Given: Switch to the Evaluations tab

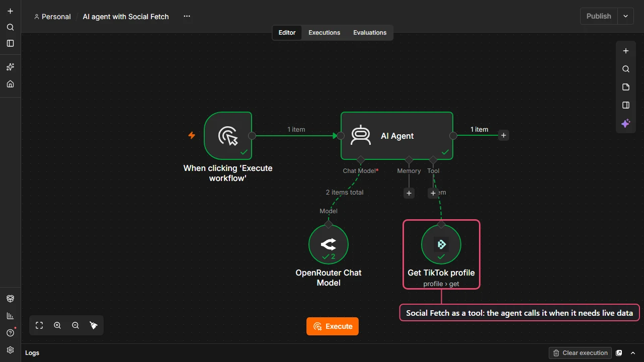Looking at the screenshot, I should pos(370,33).
